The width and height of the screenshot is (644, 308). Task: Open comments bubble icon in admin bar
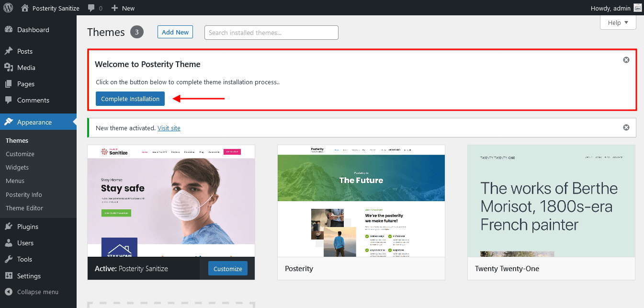point(91,8)
